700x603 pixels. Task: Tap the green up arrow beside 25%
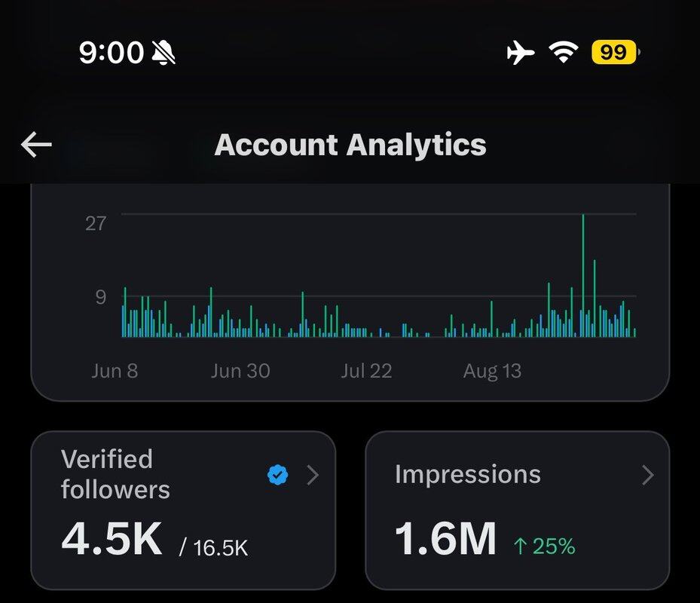pos(520,546)
